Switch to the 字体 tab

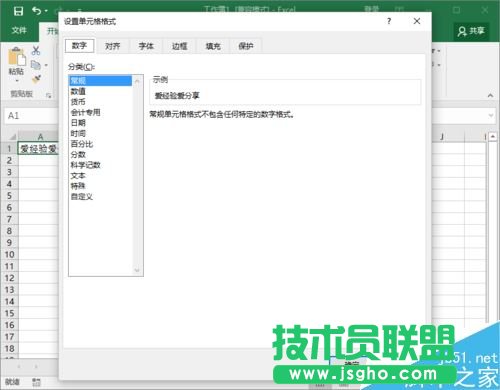146,46
